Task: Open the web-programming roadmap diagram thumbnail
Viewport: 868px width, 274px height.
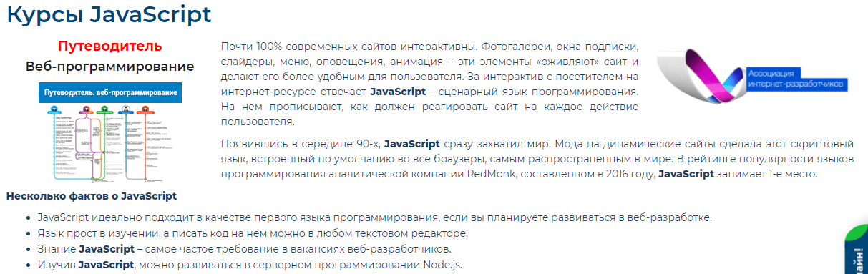Action: point(110,132)
